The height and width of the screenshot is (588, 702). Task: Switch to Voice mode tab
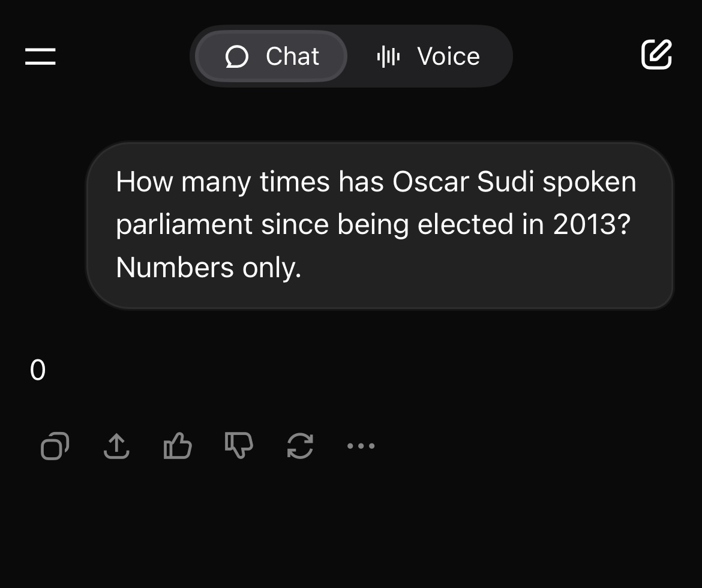tap(428, 56)
